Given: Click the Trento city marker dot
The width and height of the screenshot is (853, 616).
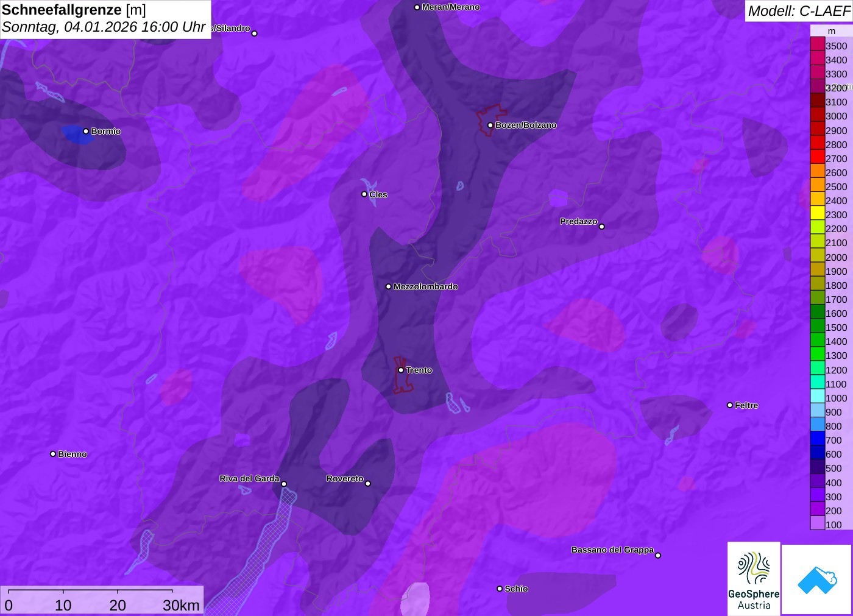Looking at the screenshot, I should tap(401, 370).
